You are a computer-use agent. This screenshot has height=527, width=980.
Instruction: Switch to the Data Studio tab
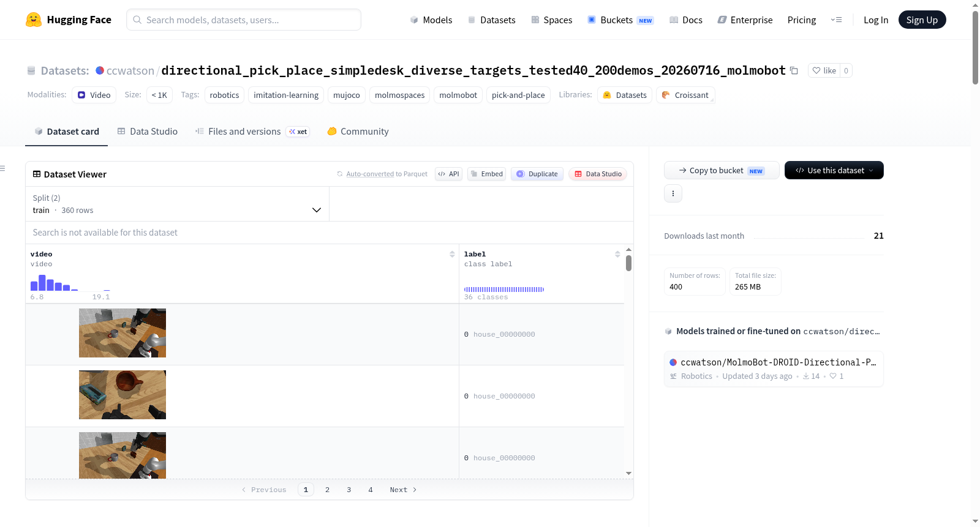[147, 131]
